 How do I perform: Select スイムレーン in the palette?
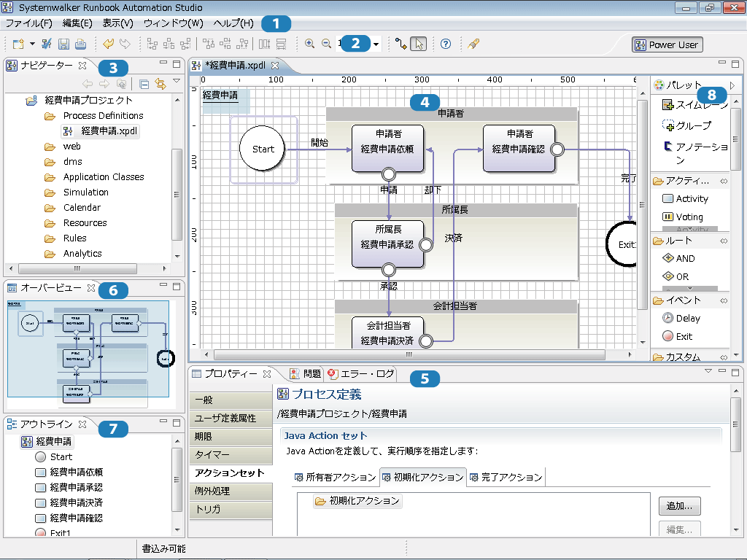[x=695, y=105]
